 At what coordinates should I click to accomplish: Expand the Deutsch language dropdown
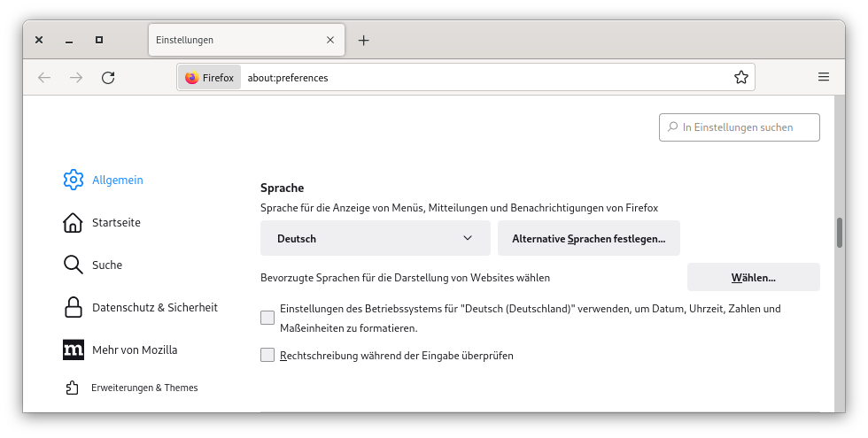(x=376, y=238)
